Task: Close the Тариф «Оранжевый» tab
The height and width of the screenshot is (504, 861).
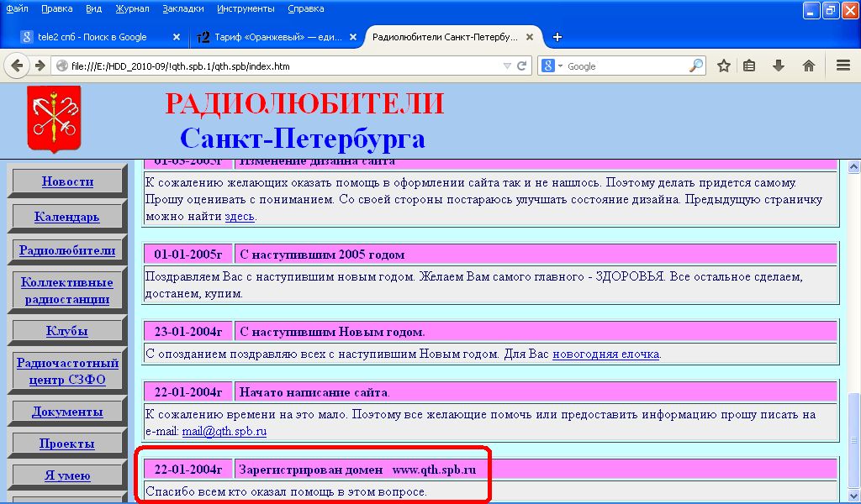Action: 353,37
